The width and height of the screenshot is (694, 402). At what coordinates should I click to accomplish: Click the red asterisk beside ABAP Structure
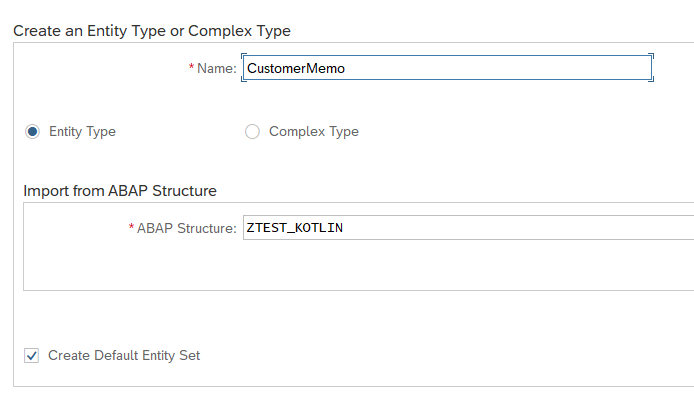coord(131,227)
